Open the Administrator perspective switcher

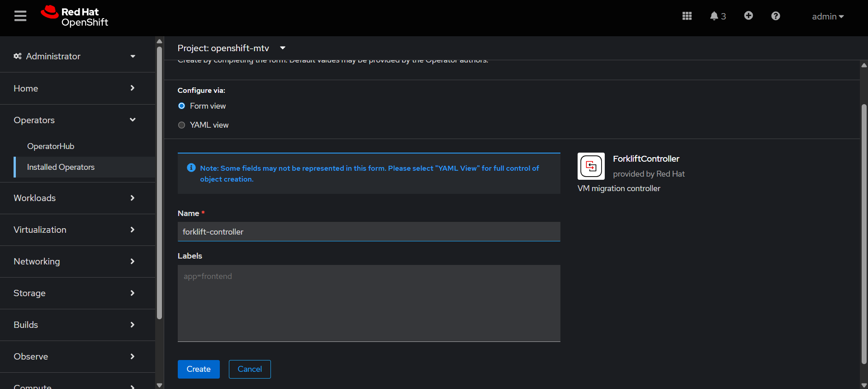(75, 56)
